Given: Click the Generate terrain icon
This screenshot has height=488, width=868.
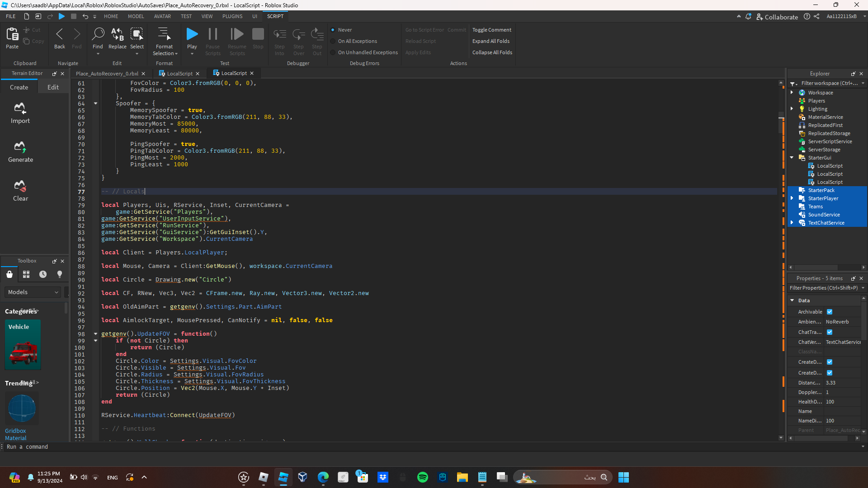Looking at the screenshot, I should click(x=20, y=147).
